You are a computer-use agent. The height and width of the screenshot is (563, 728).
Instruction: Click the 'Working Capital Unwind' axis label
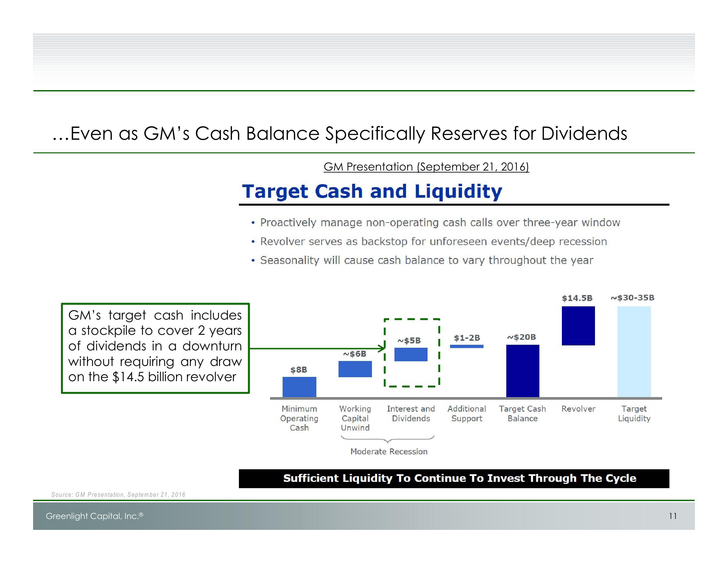[x=355, y=418]
